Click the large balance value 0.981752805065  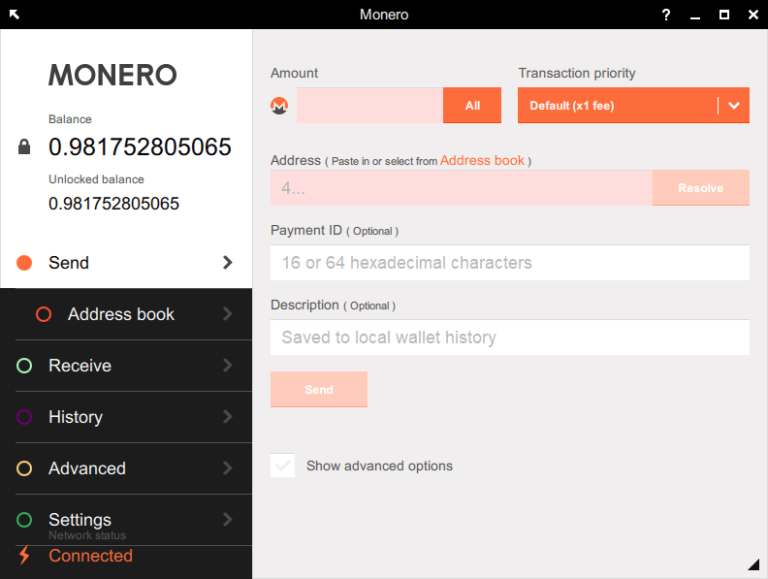click(x=140, y=147)
